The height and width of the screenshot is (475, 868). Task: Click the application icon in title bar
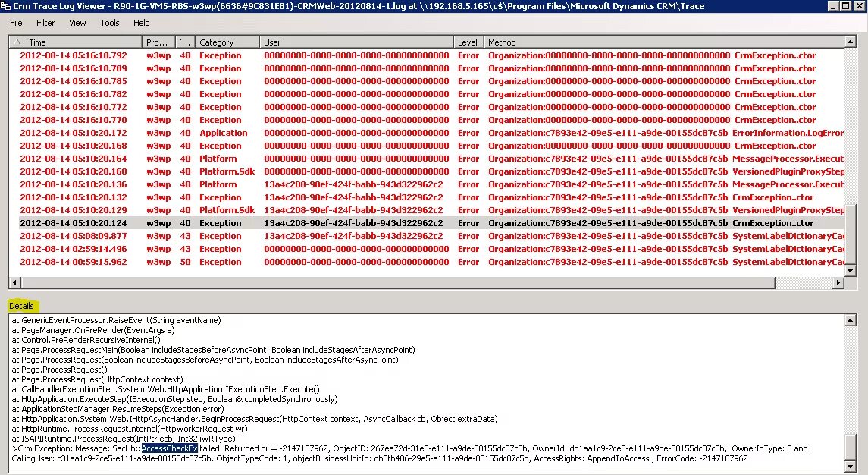point(5,6)
